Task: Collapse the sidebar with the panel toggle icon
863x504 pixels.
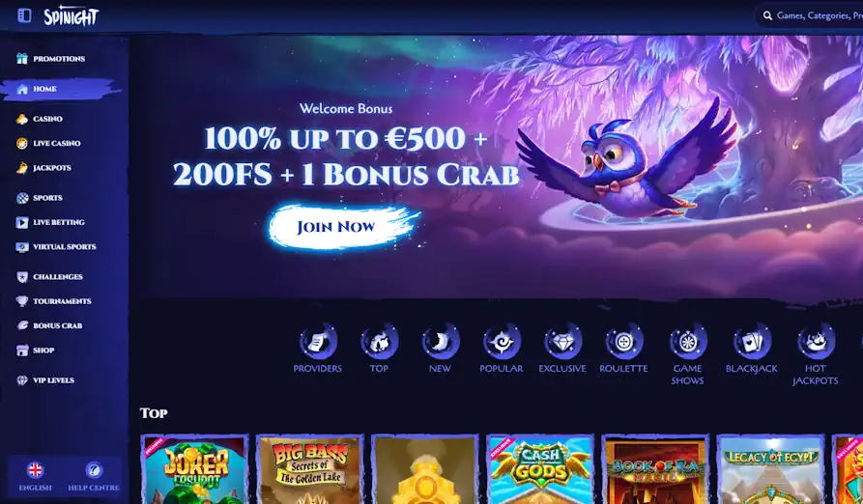Action: (24, 15)
